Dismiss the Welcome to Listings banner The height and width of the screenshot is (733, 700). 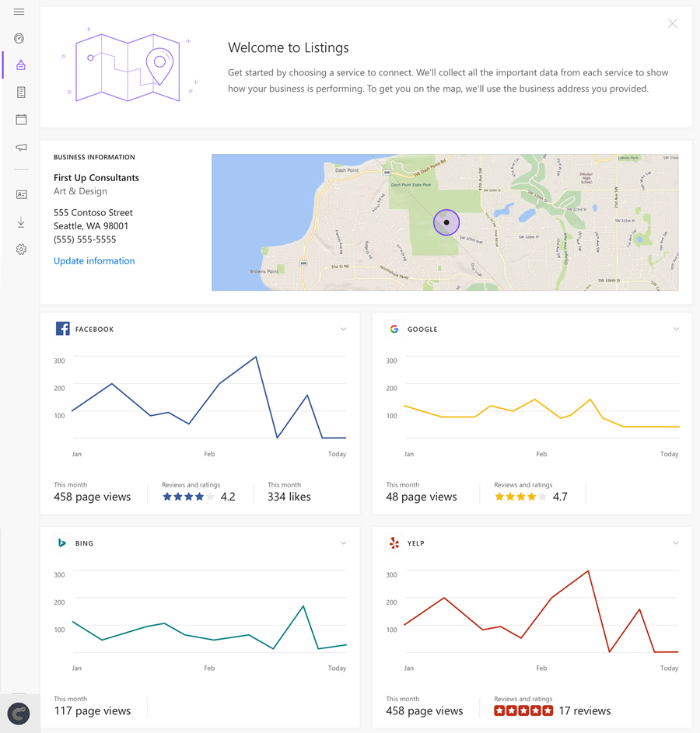tap(672, 23)
